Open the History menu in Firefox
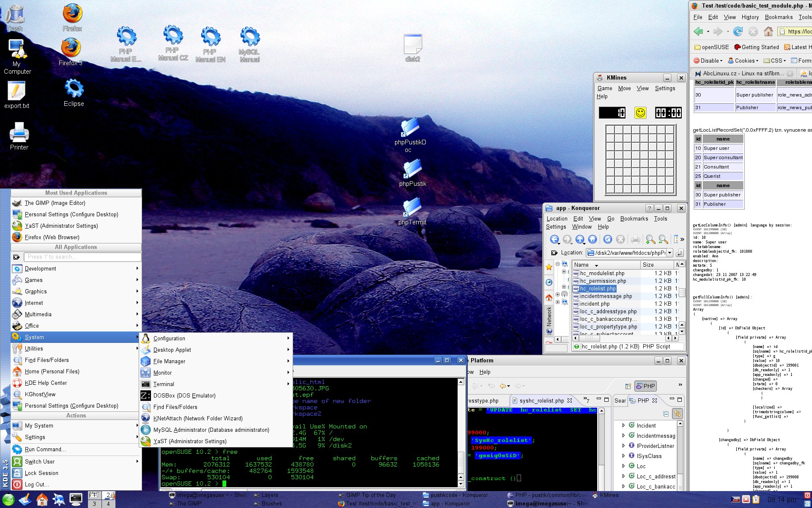The image size is (812, 508). coord(750,17)
